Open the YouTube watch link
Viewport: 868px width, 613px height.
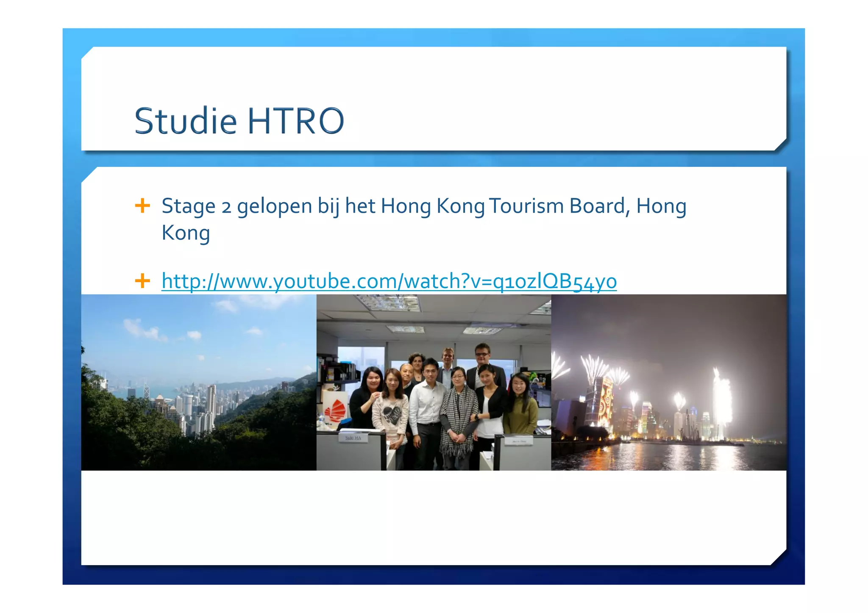point(389,281)
